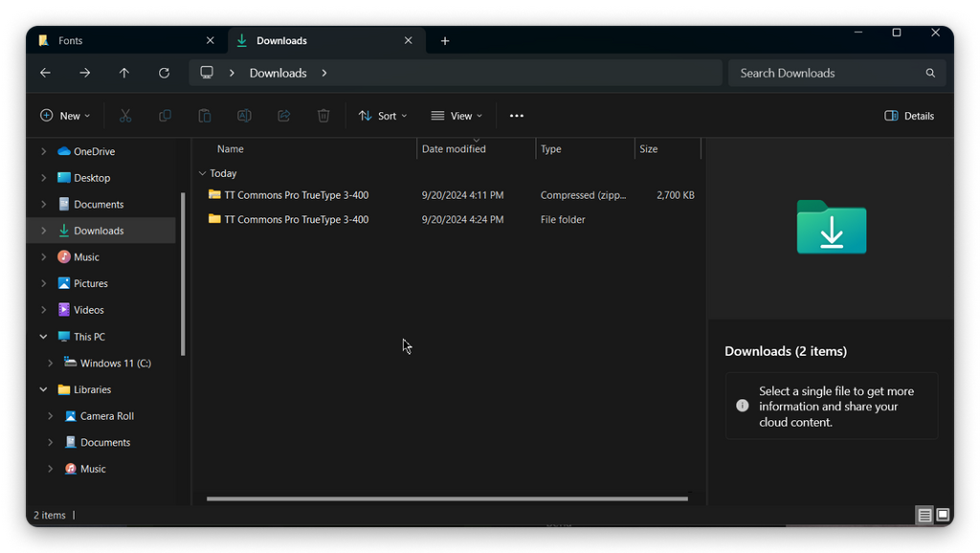
Task: Click the Cut scissors icon
Action: pos(125,116)
